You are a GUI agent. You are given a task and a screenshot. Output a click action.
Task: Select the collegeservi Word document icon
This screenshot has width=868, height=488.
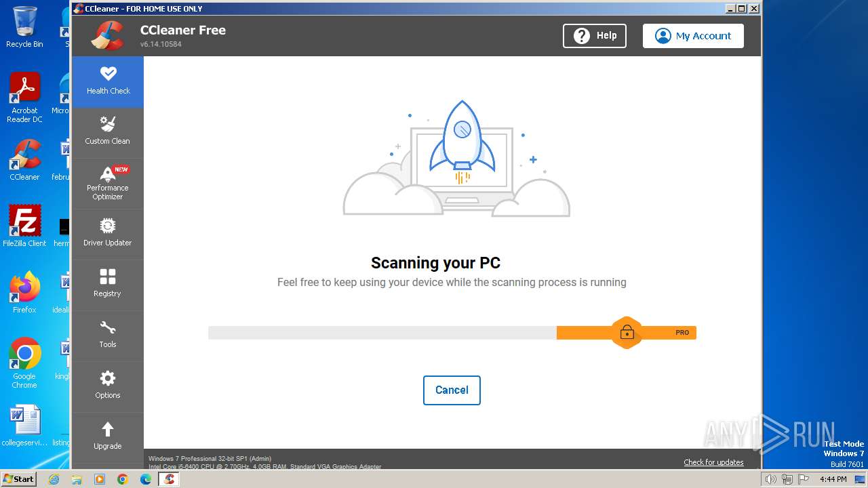click(24, 426)
